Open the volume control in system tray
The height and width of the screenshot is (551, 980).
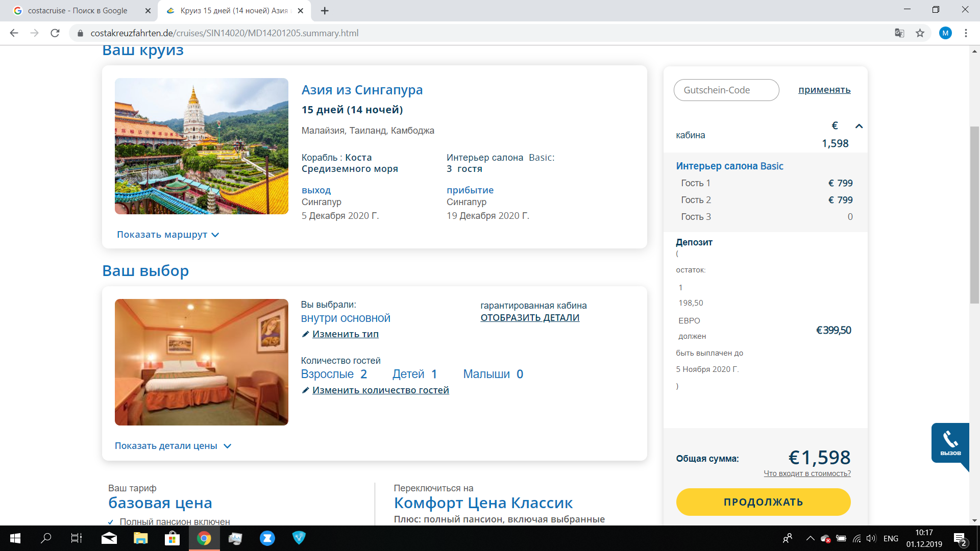871,538
